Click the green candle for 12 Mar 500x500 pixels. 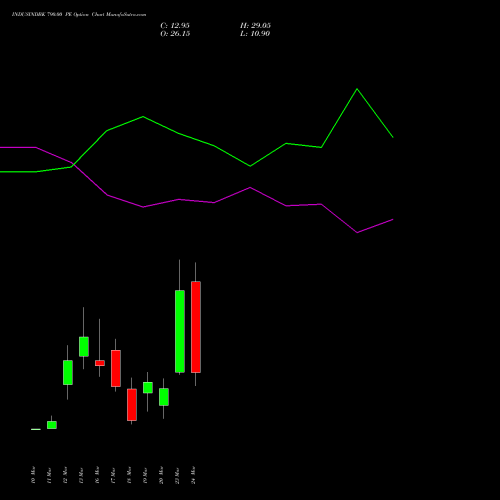pos(68,373)
